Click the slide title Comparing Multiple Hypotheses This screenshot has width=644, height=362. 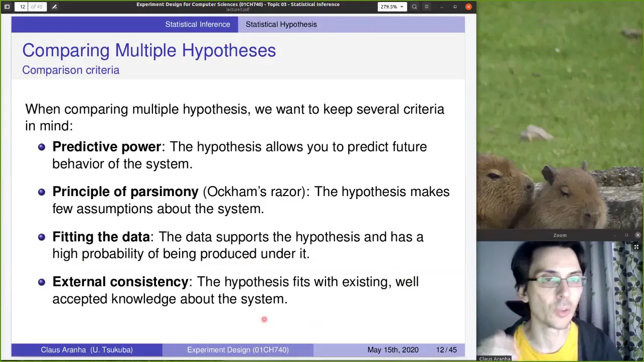click(x=149, y=50)
